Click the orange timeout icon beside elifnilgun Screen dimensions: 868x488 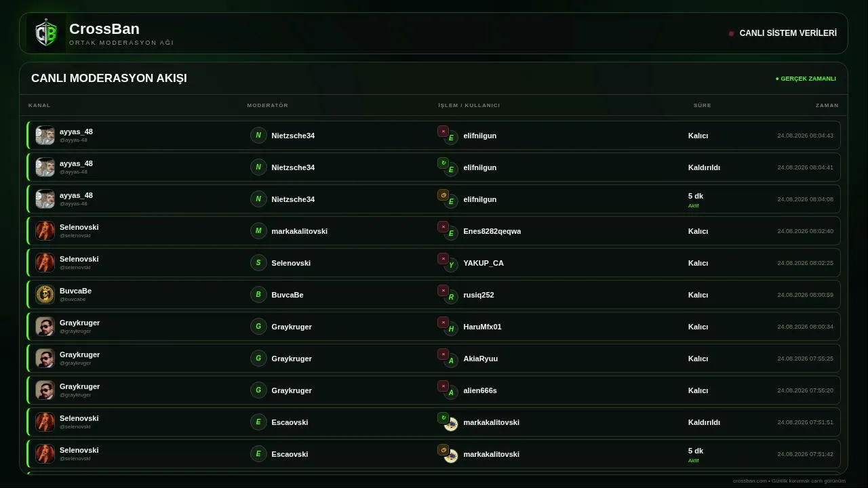(x=443, y=195)
